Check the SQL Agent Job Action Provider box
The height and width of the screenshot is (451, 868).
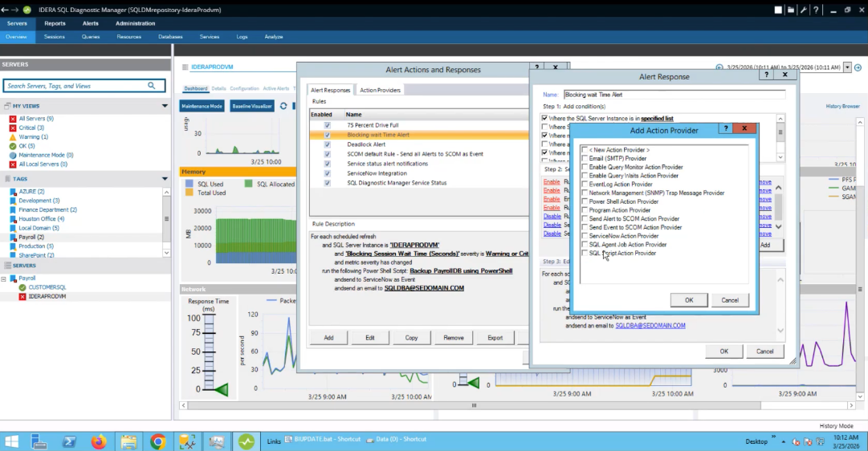point(585,245)
